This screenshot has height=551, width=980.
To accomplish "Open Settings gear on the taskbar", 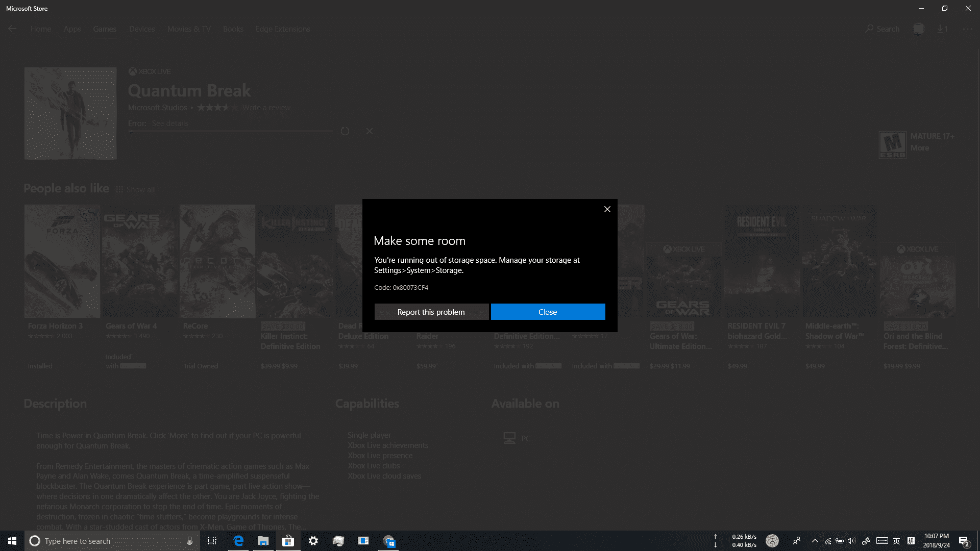I will pos(313,541).
